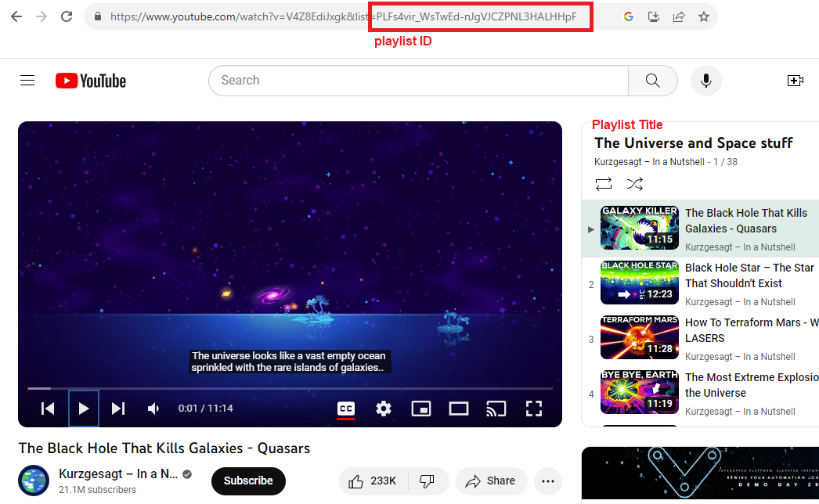Enable miniplayer in the video controls
819x504 pixels.
tap(421, 409)
